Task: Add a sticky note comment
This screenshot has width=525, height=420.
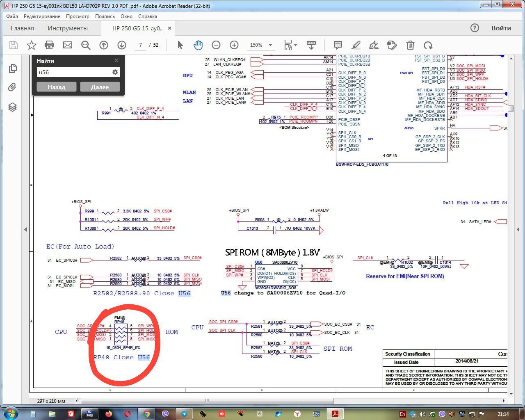Action: (x=338, y=45)
